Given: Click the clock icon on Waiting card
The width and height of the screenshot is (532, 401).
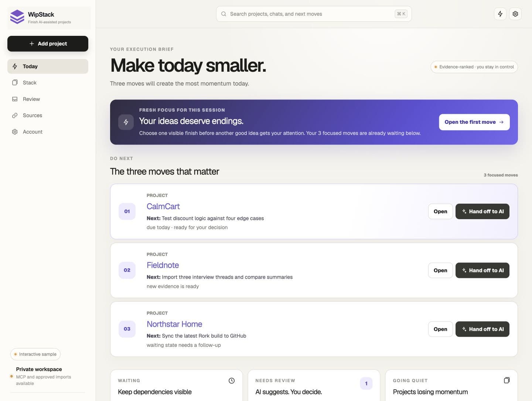Looking at the screenshot, I should tap(232, 381).
